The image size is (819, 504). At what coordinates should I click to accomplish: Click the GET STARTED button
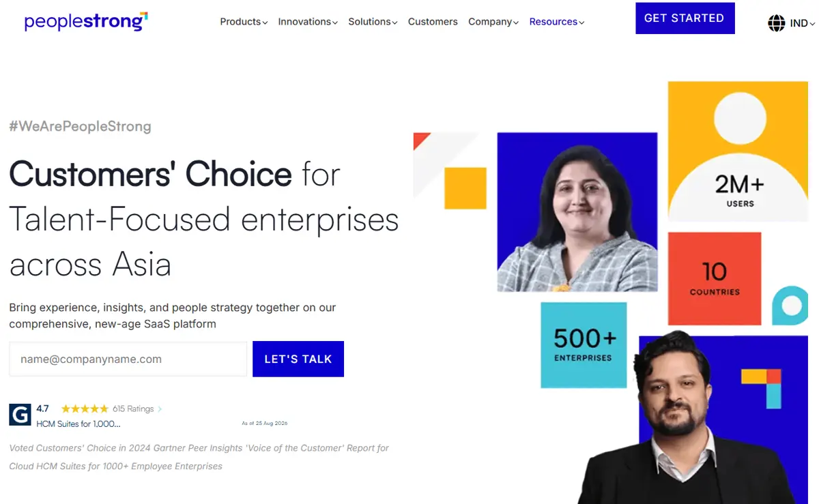685,18
